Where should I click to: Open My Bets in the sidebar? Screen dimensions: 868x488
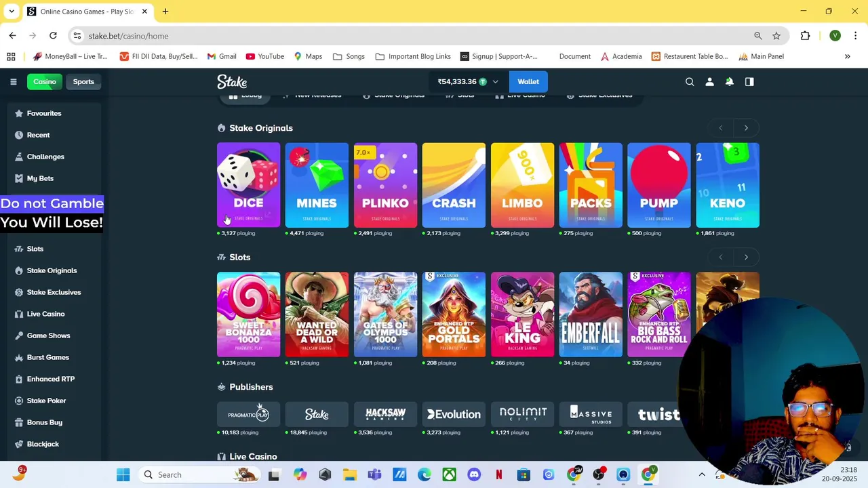click(x=40, y=178)
